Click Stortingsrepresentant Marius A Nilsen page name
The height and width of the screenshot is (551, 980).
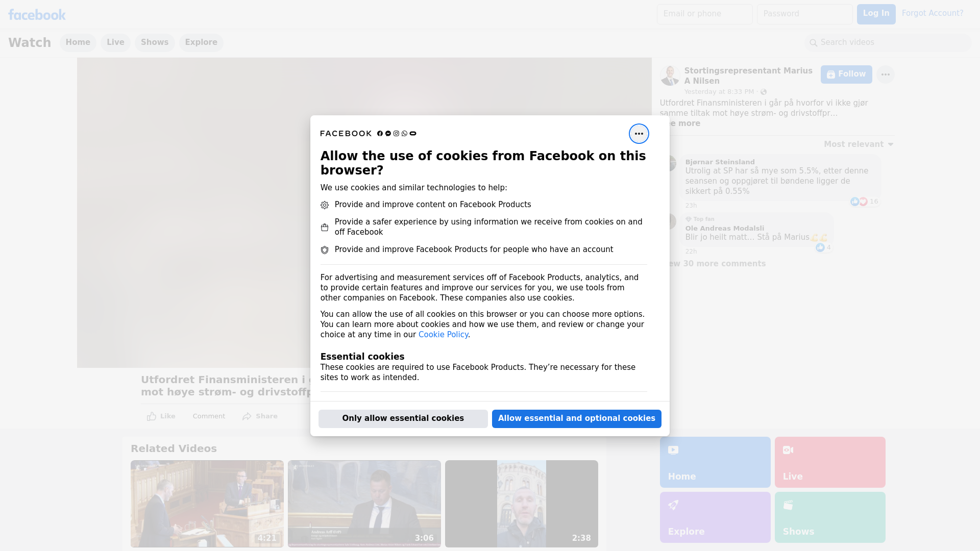click(748, 76)
